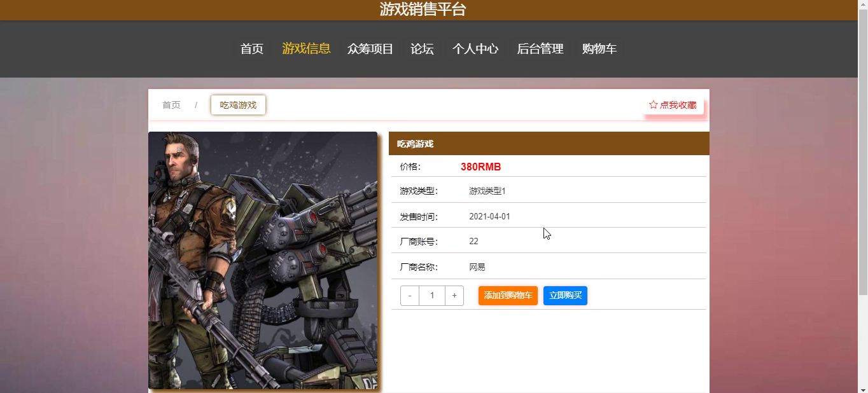
Task: Click the scrollbar up arrow
Action: 863,4
